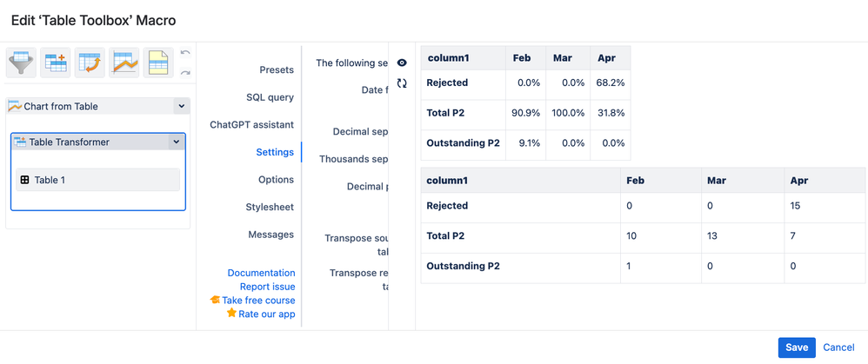
Task: Open the Stylesheet tab
Action: [270, 208]
